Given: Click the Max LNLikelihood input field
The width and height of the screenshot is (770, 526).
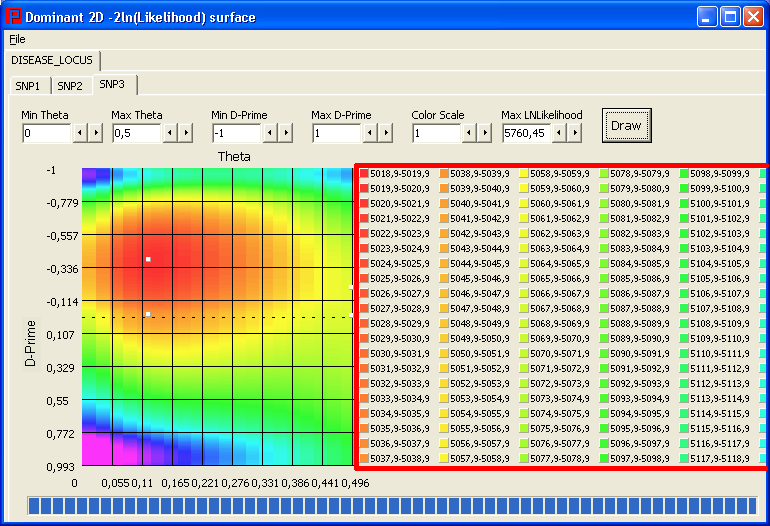Looking at the screenshot, I should click(x=526, y=133).
